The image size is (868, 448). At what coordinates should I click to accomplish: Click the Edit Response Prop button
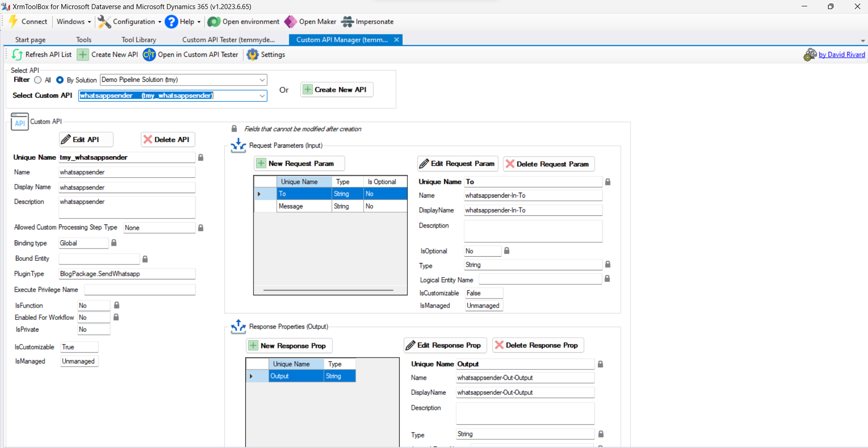tap(445, 345)
